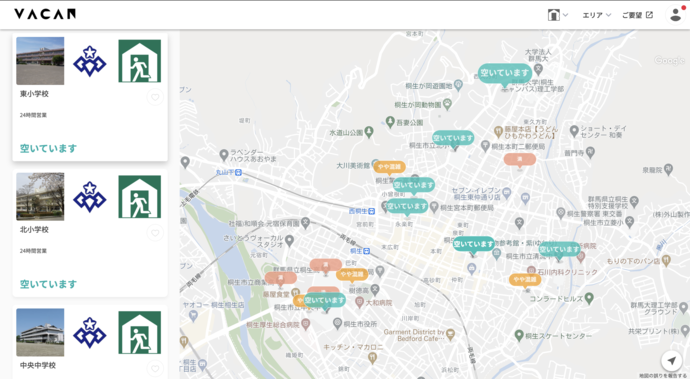
Task: Click the evacuation shelter icon on 中央中学校 card
Action: pos(139,332)
